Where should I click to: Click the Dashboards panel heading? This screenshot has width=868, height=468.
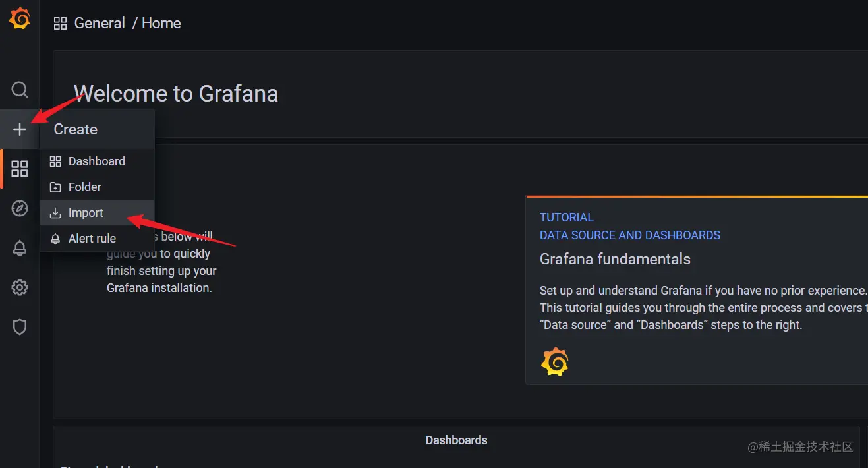click(456, 440)
